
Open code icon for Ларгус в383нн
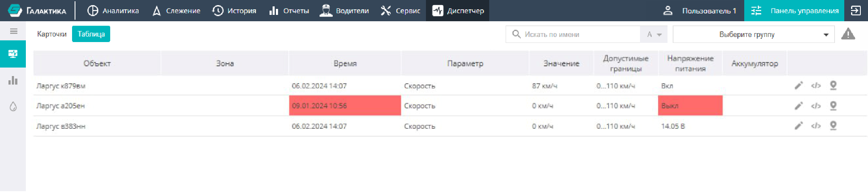click(816, 126)
